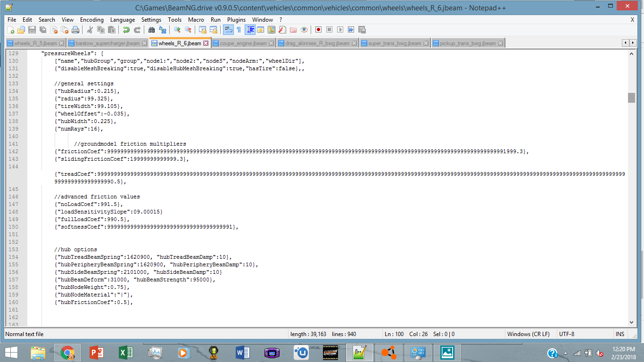Open the Search menu
The image size is (644, 362).
tap(47, 20)
